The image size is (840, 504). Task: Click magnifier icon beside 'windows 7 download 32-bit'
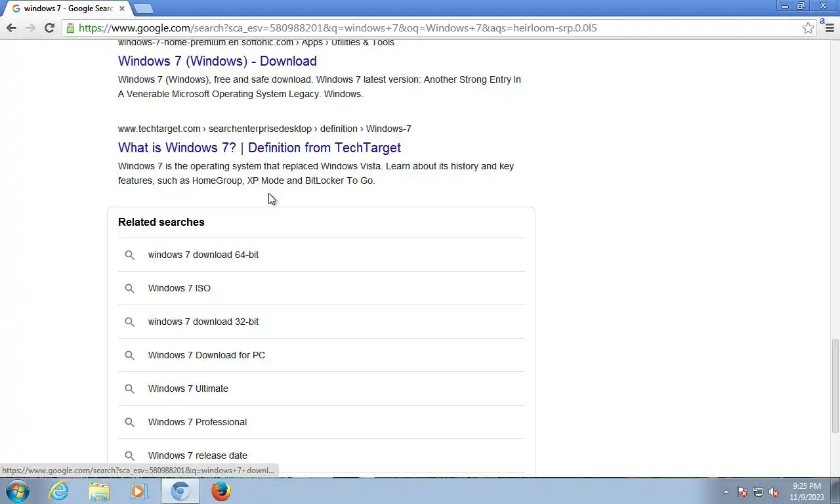(x=129, y=322)
